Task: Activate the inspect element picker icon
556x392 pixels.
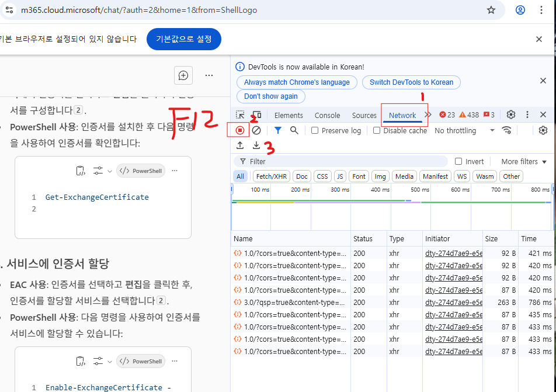Action: coord(240,115)
